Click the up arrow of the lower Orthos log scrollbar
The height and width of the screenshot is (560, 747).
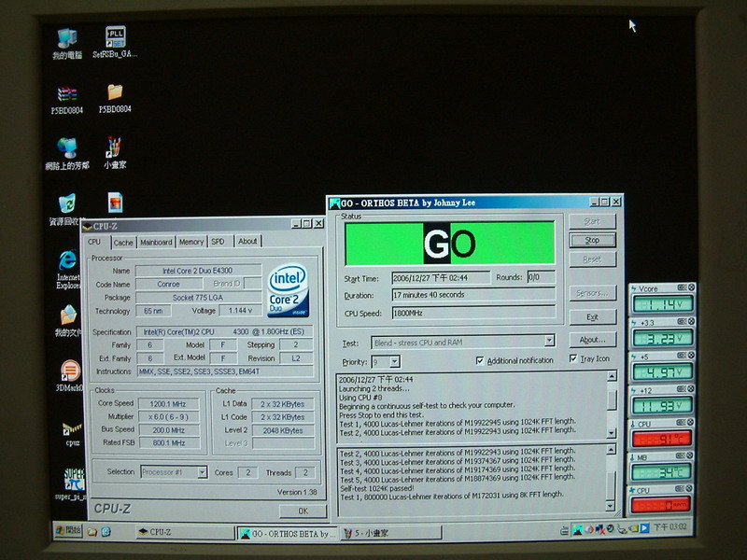(612, 450)
